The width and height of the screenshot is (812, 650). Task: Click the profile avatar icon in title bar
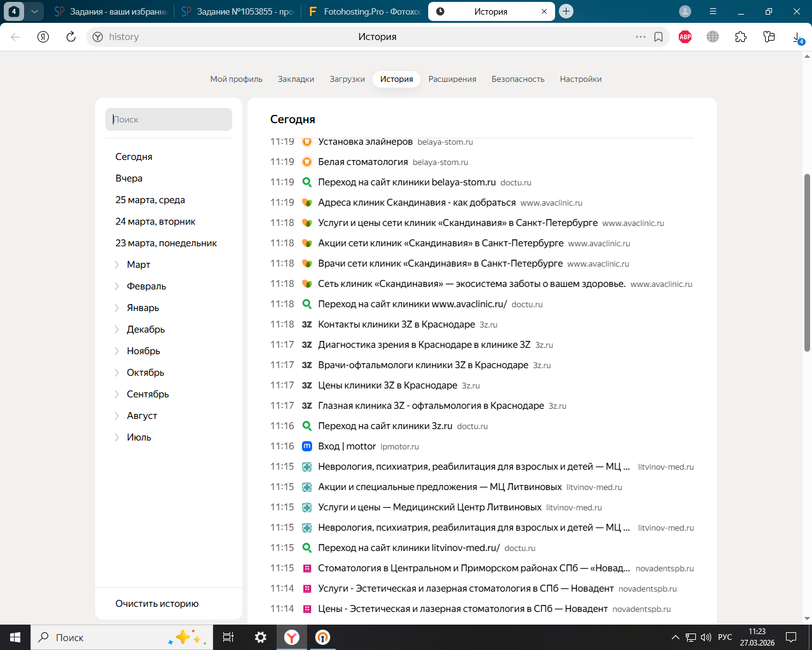click(685, 11)
